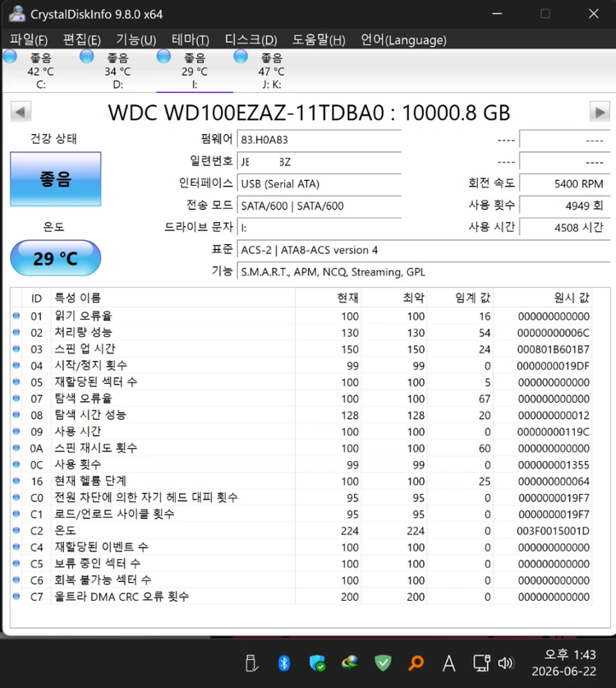Image resolution: width=616 pixels, height=688 pixels.
Task: Click the rotation speed value 5400 RPM
Action: click(x=565, y=183)
